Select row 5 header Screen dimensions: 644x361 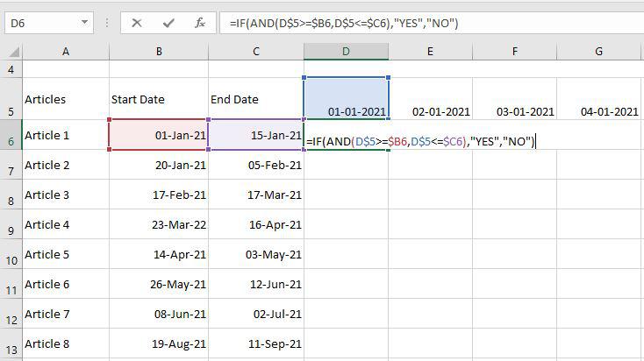[11, 98]
